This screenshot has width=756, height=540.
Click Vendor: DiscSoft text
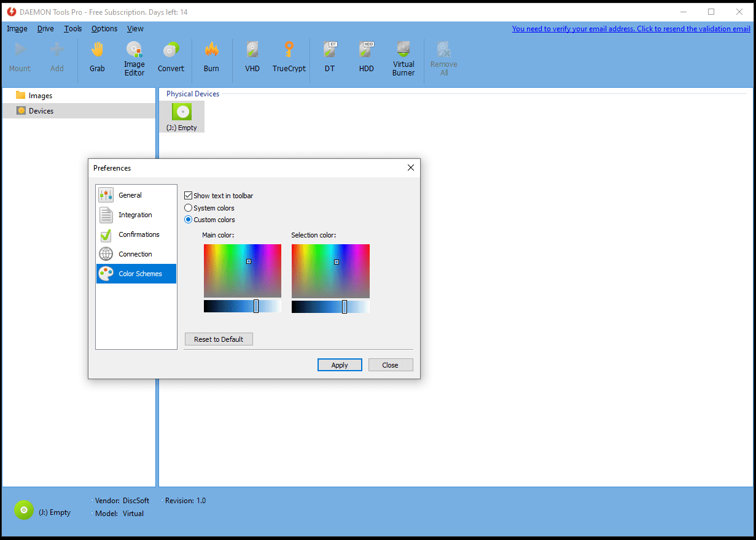[x=122, y=501]
